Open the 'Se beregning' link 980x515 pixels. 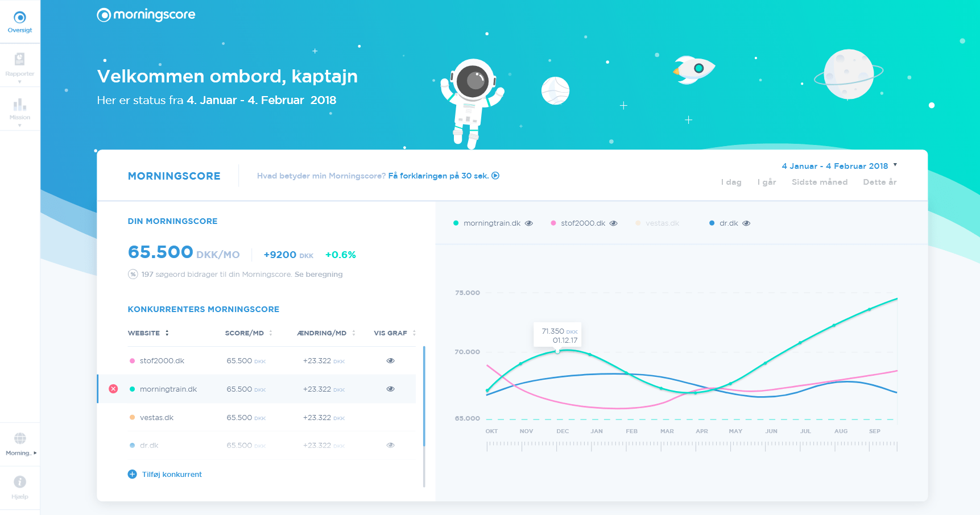tap(319, 274)
